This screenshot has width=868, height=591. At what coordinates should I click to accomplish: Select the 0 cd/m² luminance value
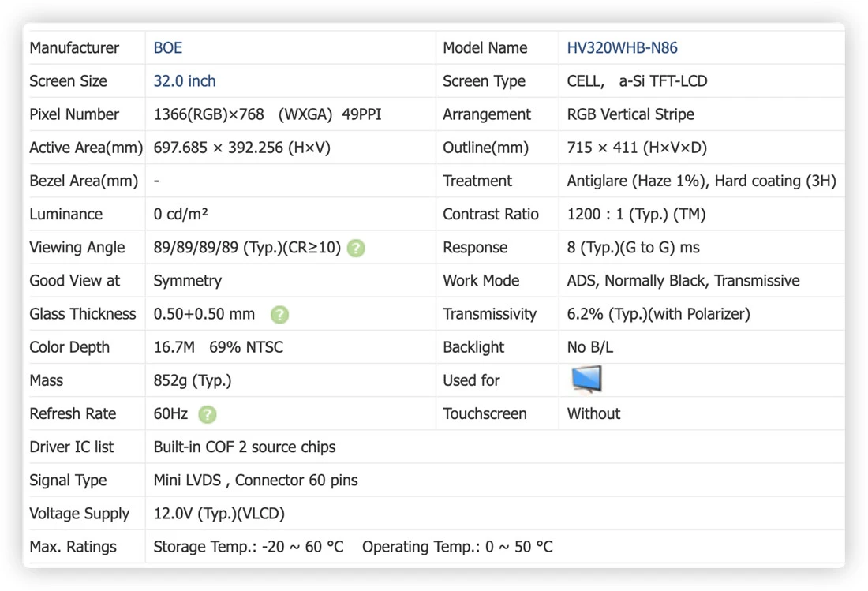pos(181,214)
